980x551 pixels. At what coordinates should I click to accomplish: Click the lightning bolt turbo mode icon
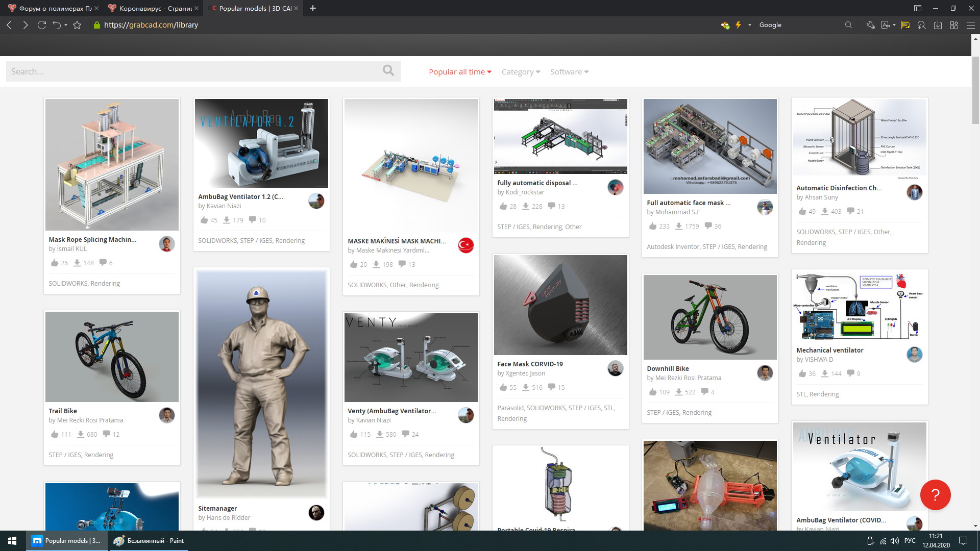738,25
